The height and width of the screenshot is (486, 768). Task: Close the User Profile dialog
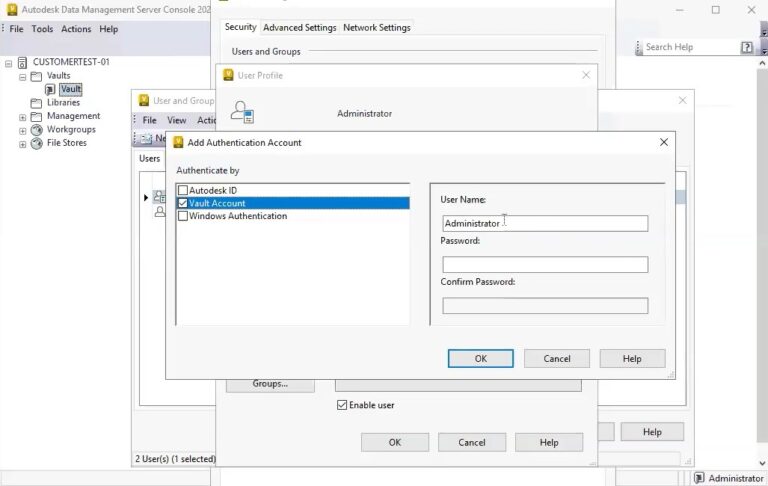(x=586, y=75)
